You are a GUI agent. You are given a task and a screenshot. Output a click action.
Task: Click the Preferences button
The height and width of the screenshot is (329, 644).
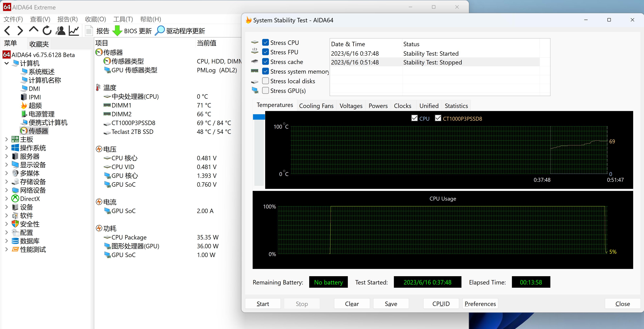[480, 304]
